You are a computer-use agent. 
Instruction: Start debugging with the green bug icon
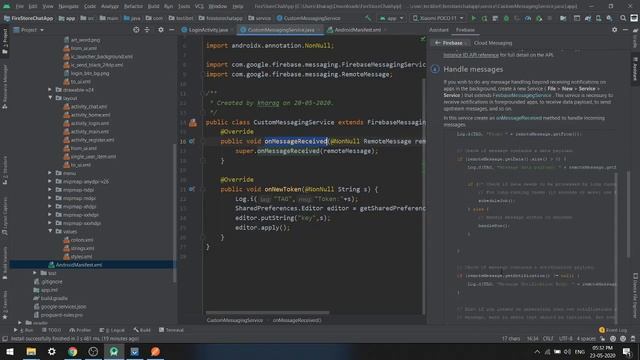point(506,18)
